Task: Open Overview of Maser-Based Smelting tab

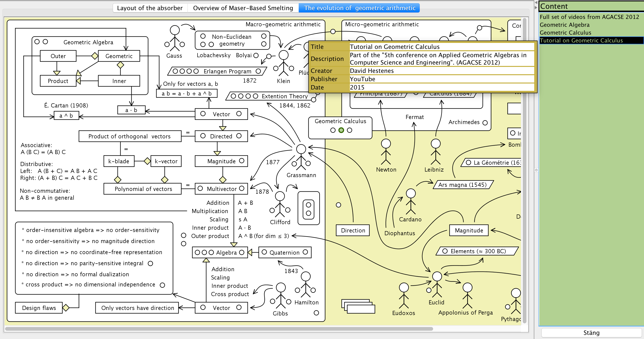Action: pyautogui.click(x=243, y=8)
